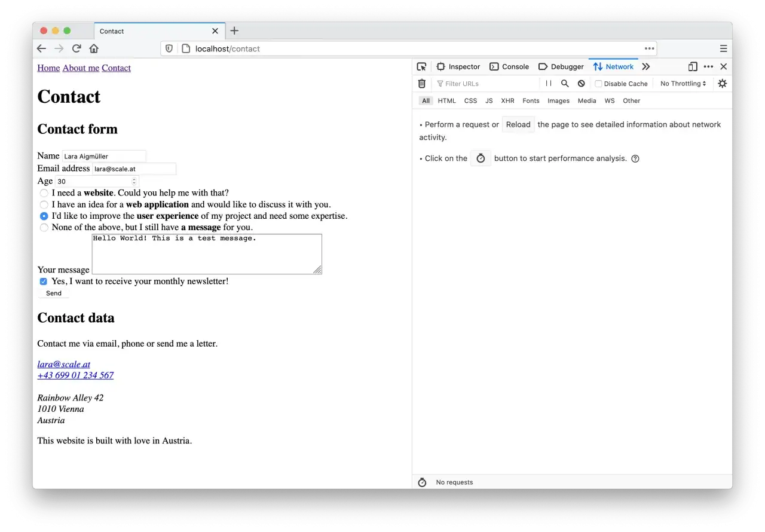Image resolution: width=765 pixels, height=532 pixels.
Task: Click into the Name input field
Action: (104, 156)
